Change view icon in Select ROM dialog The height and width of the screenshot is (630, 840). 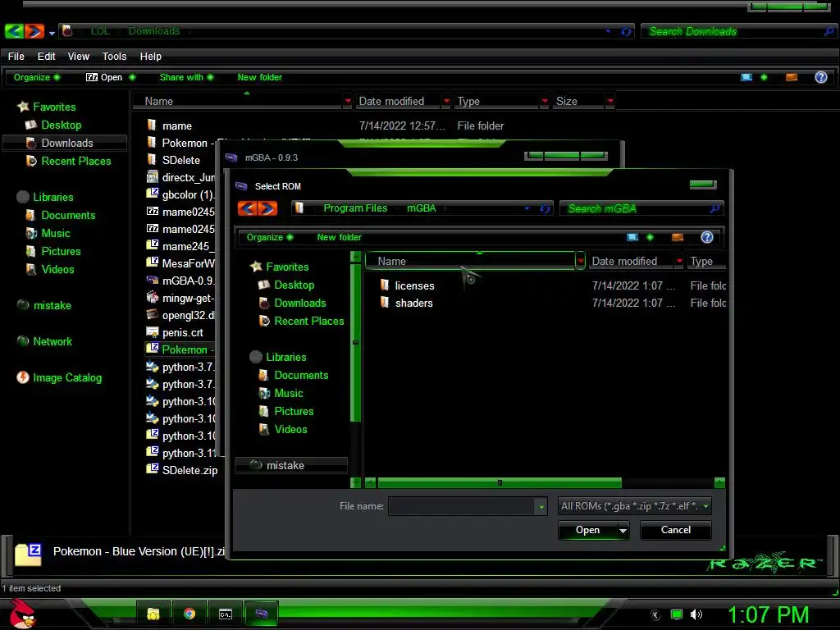(632, 237)
